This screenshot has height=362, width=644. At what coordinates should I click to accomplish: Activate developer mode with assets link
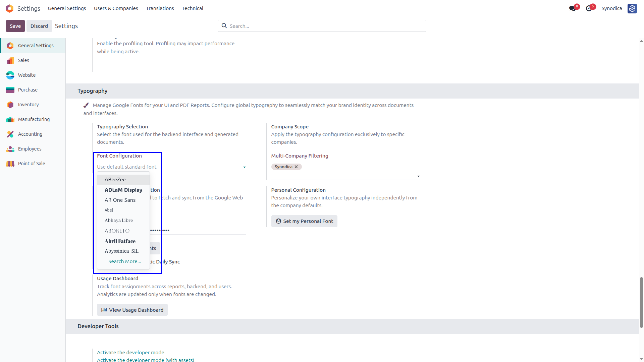146,360
